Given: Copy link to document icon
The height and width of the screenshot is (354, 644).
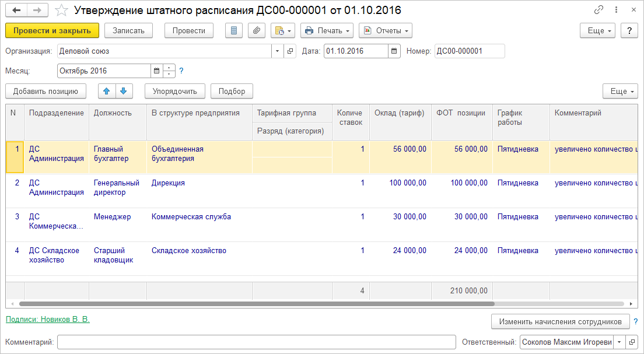Looking at the screenshot, I should click(x=598, y=10).
